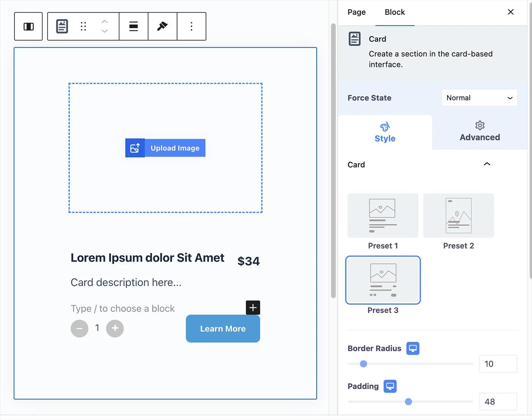Grab the block drag handle icon
Image resolution: width=532 pixels, height=420 pixels.
[83, 26]
